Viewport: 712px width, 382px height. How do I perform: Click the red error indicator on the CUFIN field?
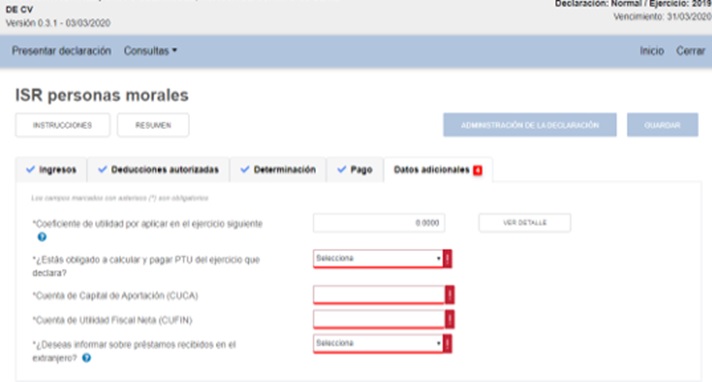[450, 319]
